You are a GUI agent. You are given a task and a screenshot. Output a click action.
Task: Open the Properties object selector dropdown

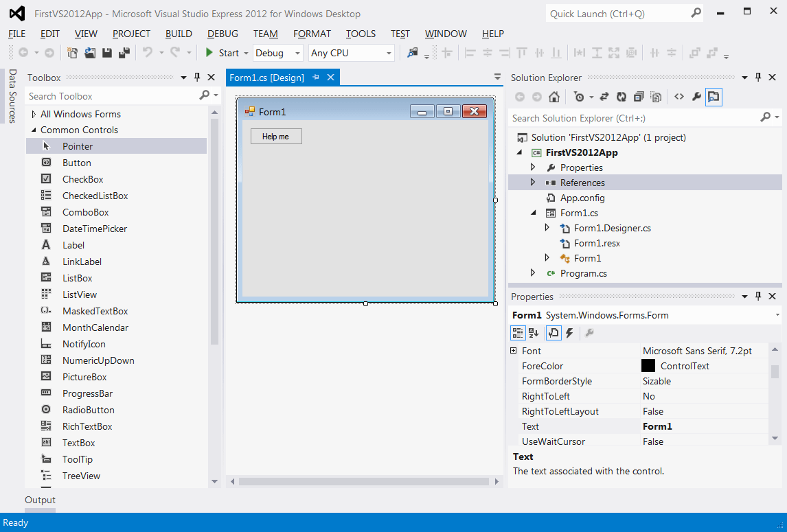pos(777,315)
